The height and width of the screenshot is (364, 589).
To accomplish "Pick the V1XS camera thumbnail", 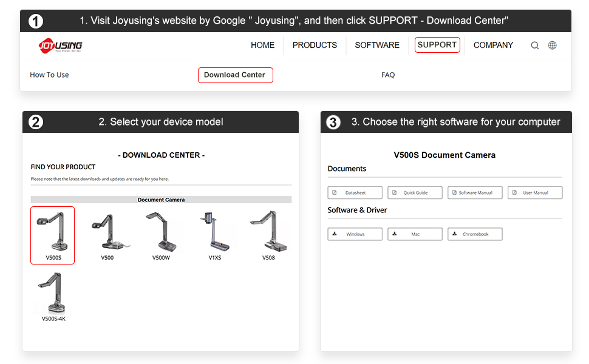I will click(215, 234).
